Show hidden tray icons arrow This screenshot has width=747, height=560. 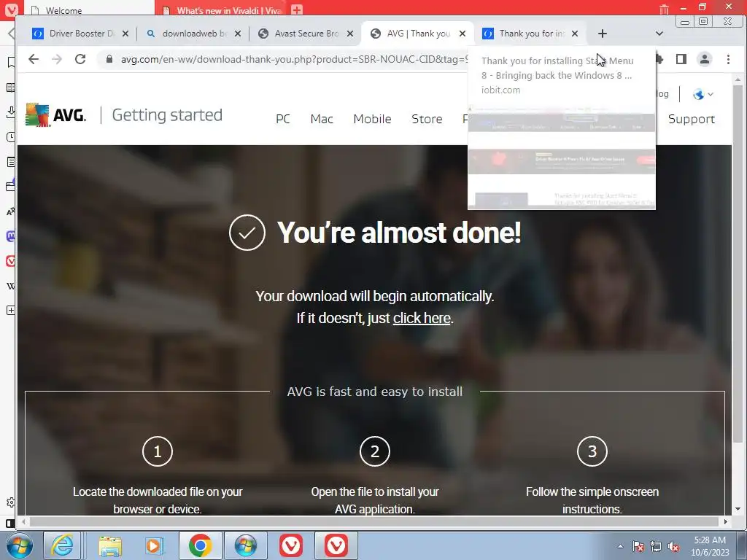(x=620, y=546)
